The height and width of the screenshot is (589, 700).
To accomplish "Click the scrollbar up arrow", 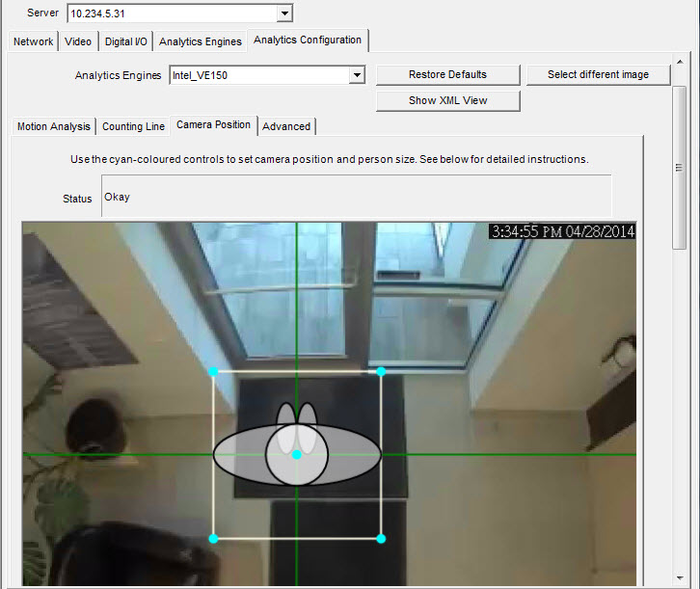I will pyautogui.click(x=680, y=62).
